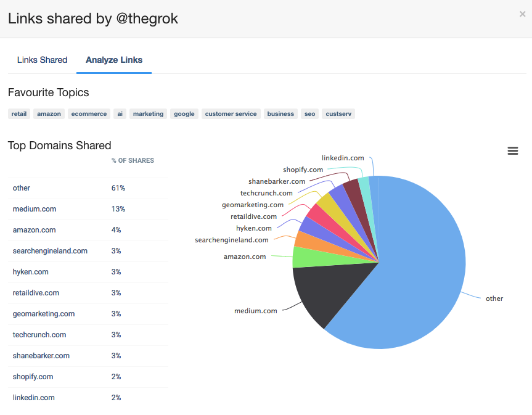Click shanebarker.com label on pie chart
532x415 pixels.
click(277, 181)
